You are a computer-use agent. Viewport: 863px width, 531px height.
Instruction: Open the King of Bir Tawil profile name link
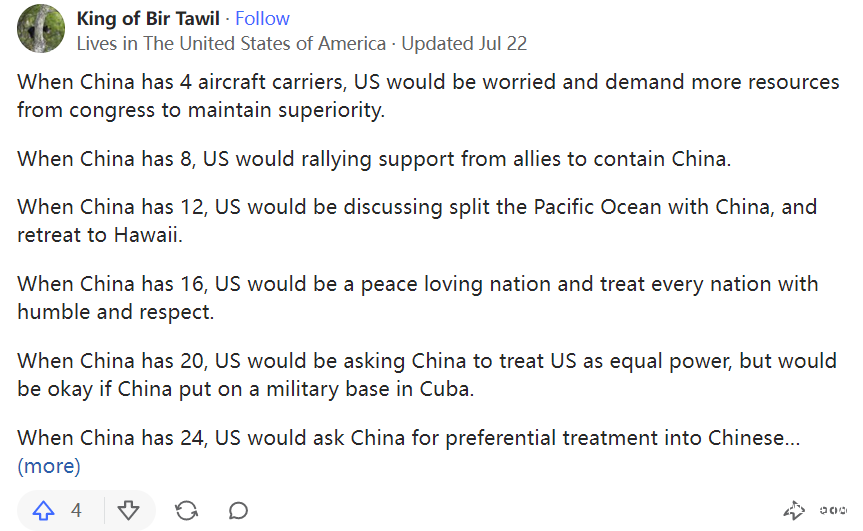pyautogui.click(x=149, y=18)
